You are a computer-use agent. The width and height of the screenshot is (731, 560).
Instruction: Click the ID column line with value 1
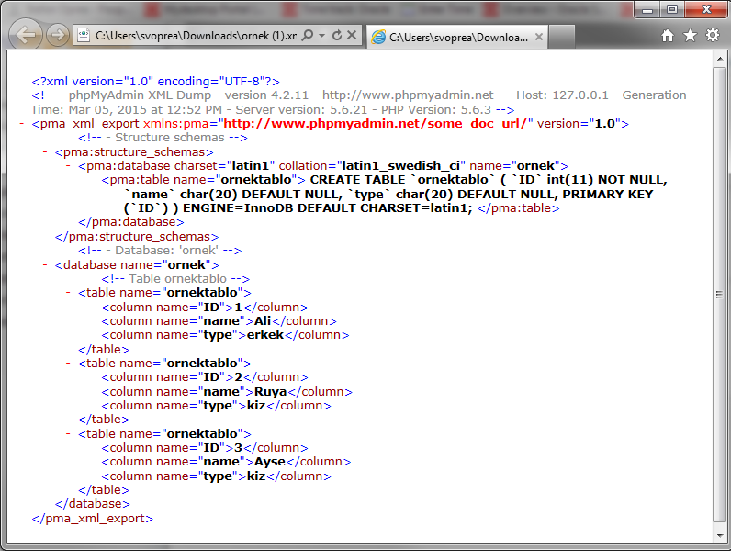pyautogui.click(x=205, y=308)
